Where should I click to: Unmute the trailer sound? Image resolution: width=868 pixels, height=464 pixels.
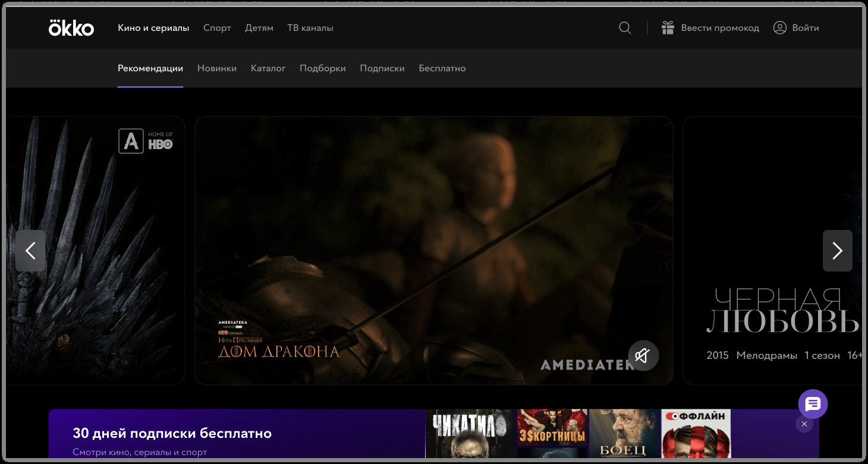point(643,355)
